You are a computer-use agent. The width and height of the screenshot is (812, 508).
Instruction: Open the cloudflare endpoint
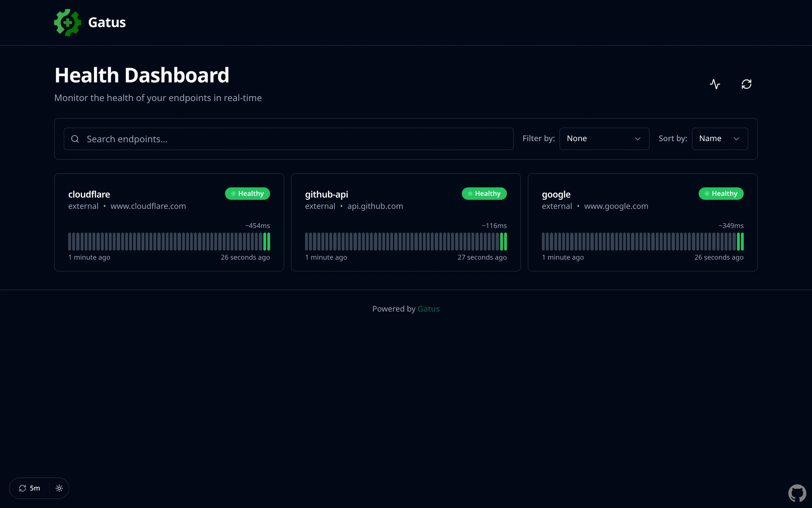(89, 194)
